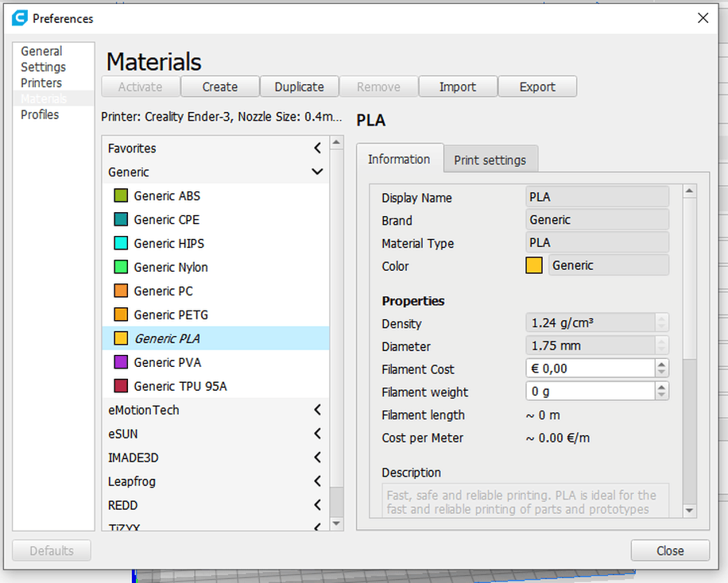
Task: Click the Close button at bottom
Action: [670, 550]
